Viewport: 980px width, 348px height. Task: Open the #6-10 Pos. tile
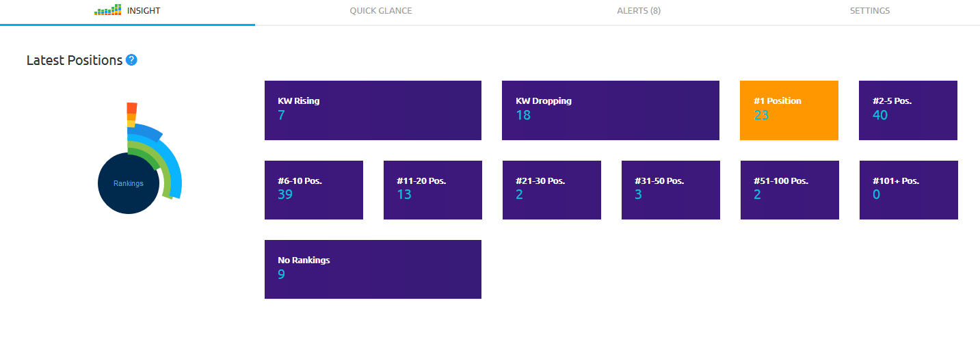click(314, 190)
